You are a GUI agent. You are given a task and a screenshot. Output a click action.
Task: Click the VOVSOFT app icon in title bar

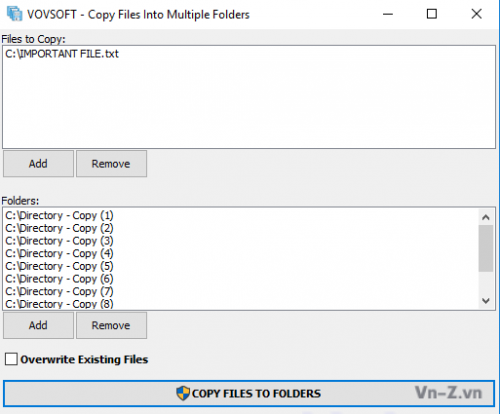tap(15, 14)
